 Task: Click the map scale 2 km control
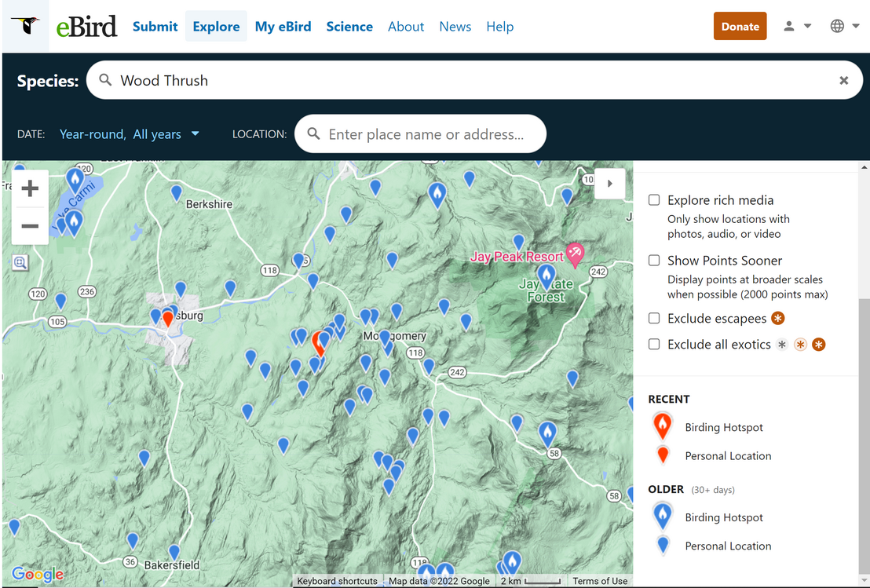[531, 581]
